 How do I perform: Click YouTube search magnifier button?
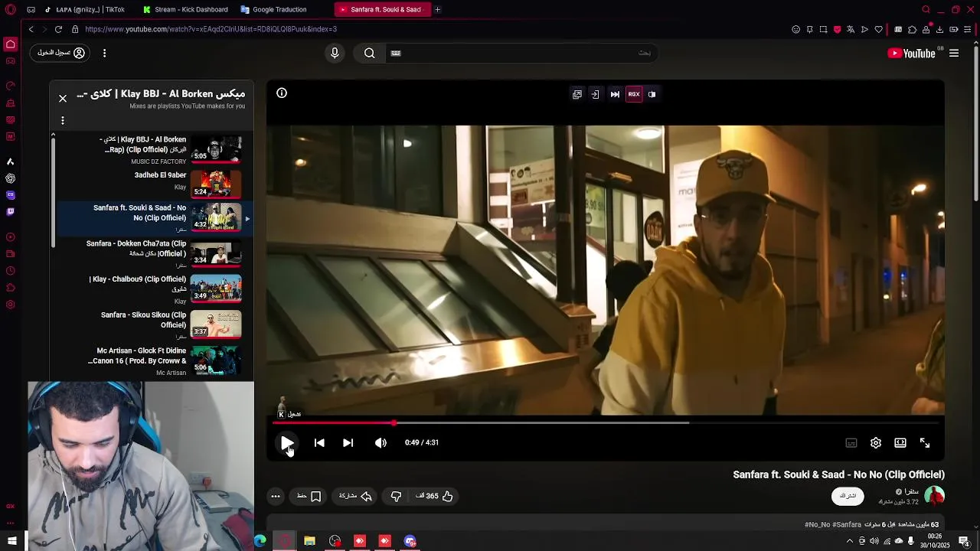(370, 53)
